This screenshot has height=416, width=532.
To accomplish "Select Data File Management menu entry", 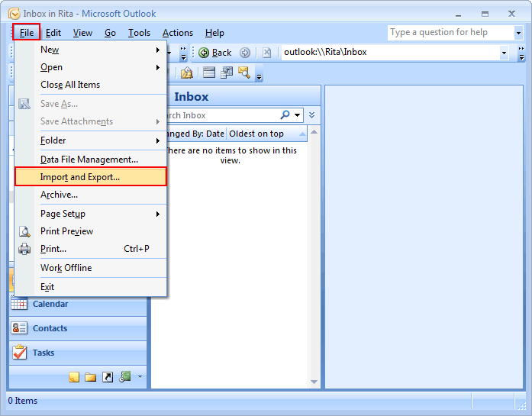I will [91, 160].
